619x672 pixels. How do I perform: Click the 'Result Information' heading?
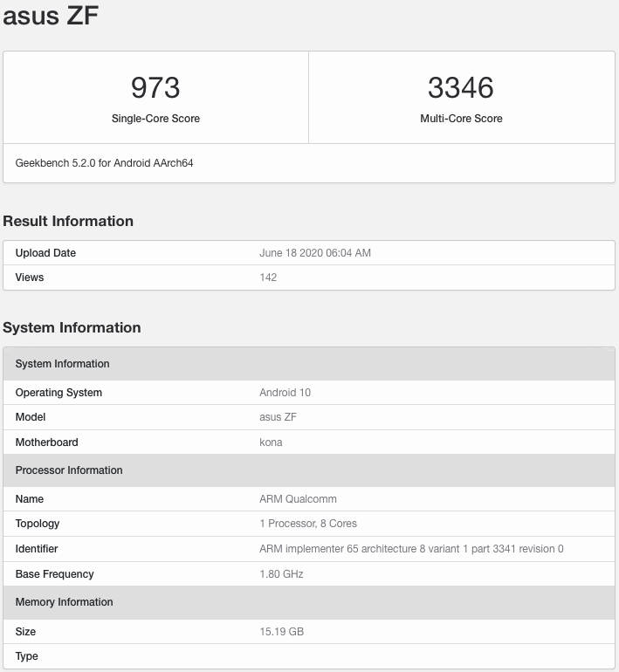click(x=68, y=221)
